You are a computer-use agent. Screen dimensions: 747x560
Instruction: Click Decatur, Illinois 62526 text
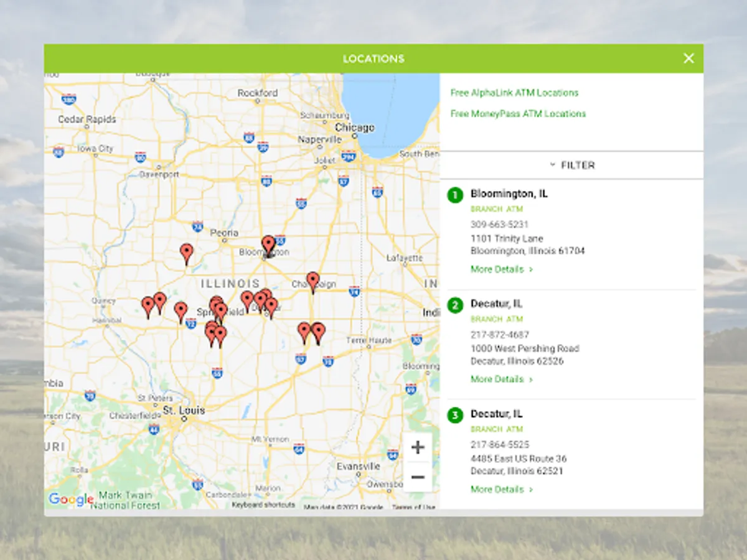point(517,361)
